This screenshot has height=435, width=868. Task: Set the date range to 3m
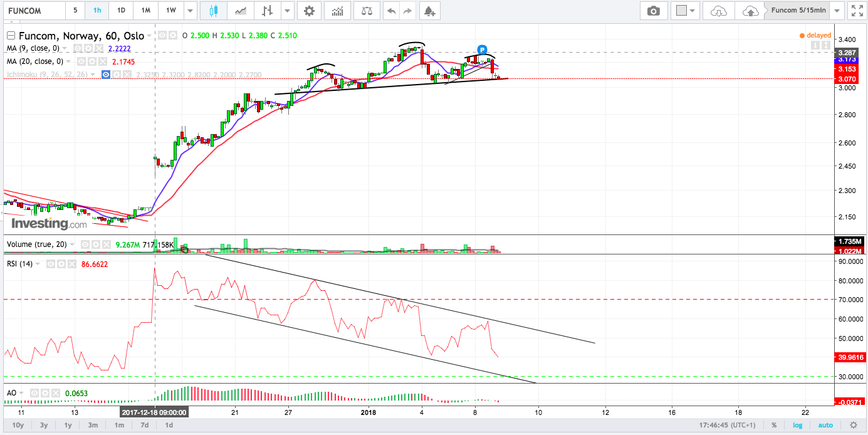coord(93,425)
